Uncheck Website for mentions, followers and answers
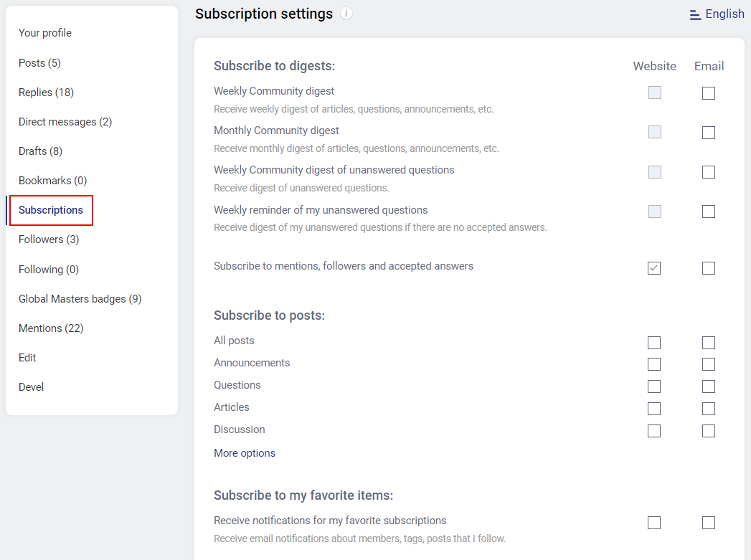The height and width of the screenshot is (560, 751). click(x=653, y=268)
